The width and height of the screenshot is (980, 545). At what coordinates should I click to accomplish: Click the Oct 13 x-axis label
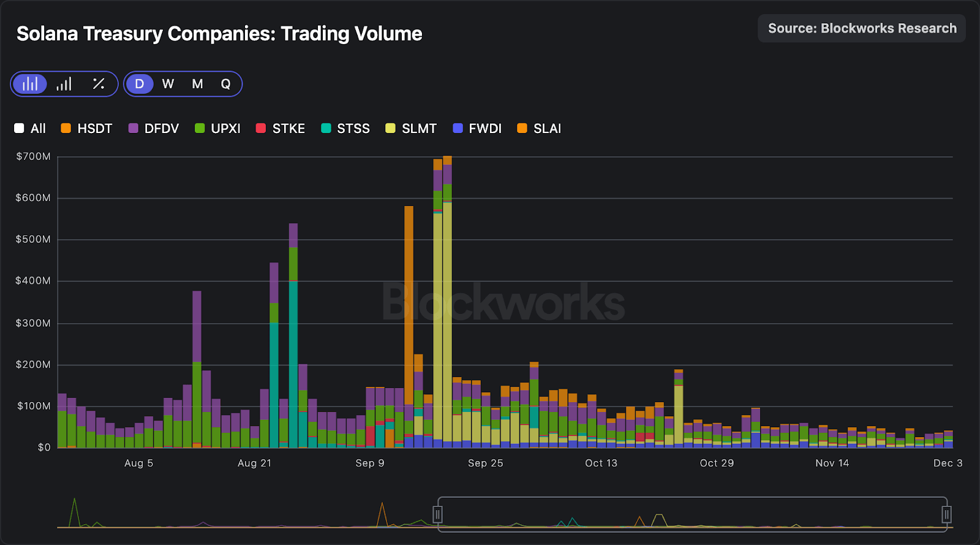pos(601,463)
